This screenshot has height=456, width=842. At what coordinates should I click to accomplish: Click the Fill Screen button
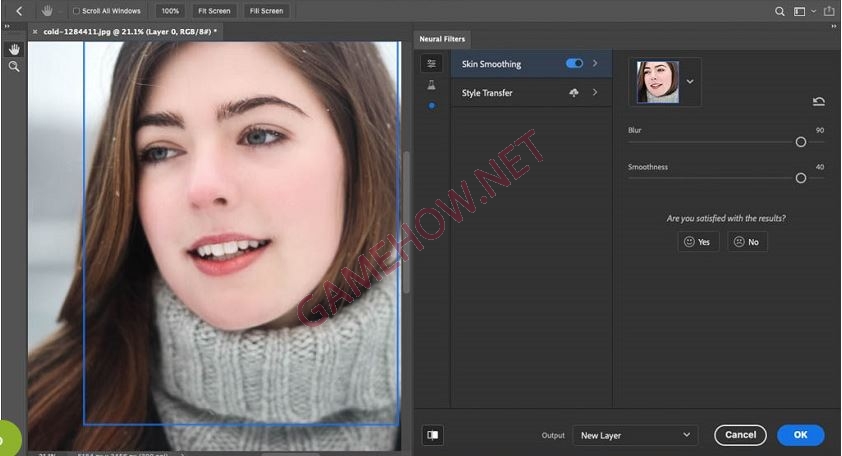(x=266, y=11)
